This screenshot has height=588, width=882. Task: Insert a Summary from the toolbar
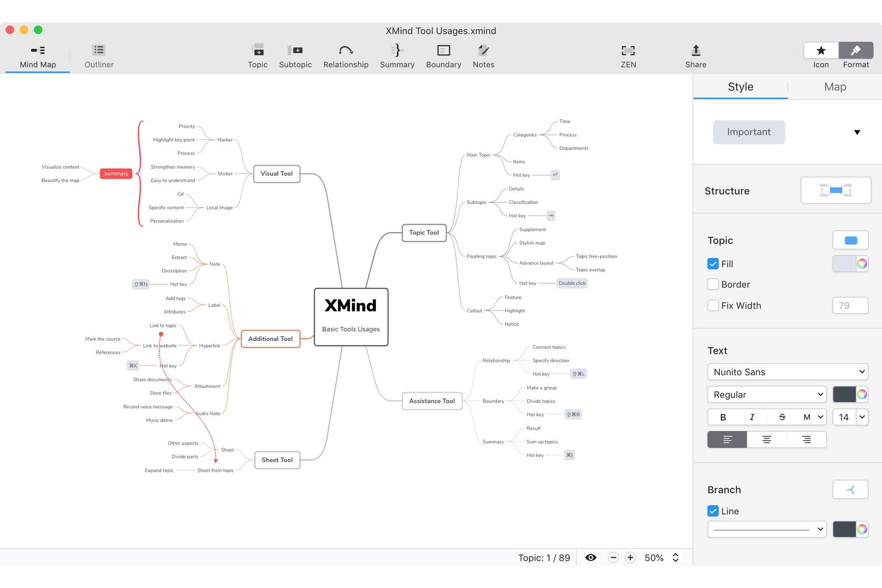pos(396,55)
